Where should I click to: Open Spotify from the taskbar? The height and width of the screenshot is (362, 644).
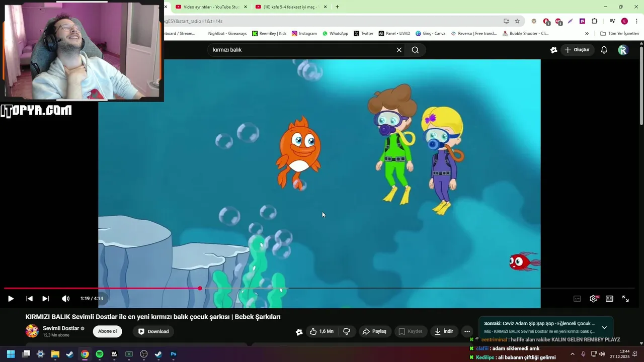point(100,354)
